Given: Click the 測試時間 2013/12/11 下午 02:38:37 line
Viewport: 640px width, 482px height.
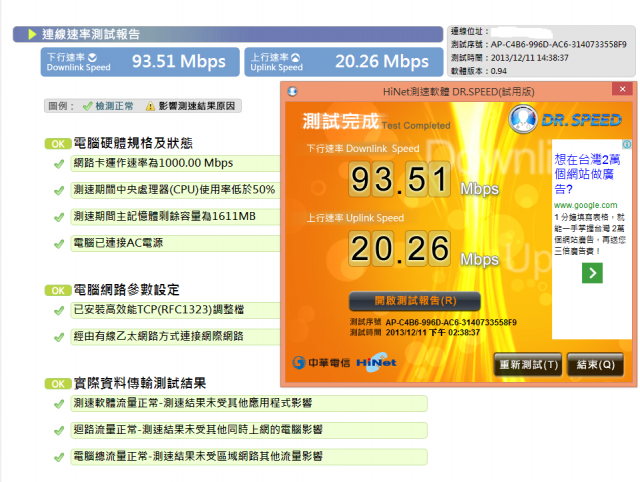Looking at the screenshot, I should tap(415, 333).
